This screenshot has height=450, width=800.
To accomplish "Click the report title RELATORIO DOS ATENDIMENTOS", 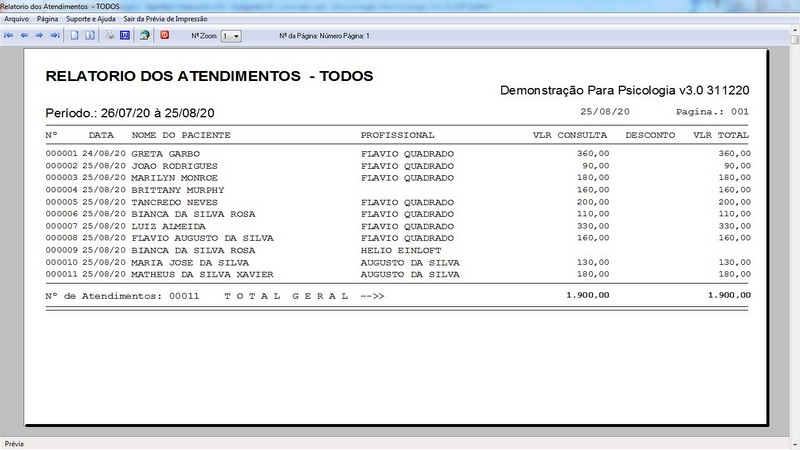I will [209, 76].
